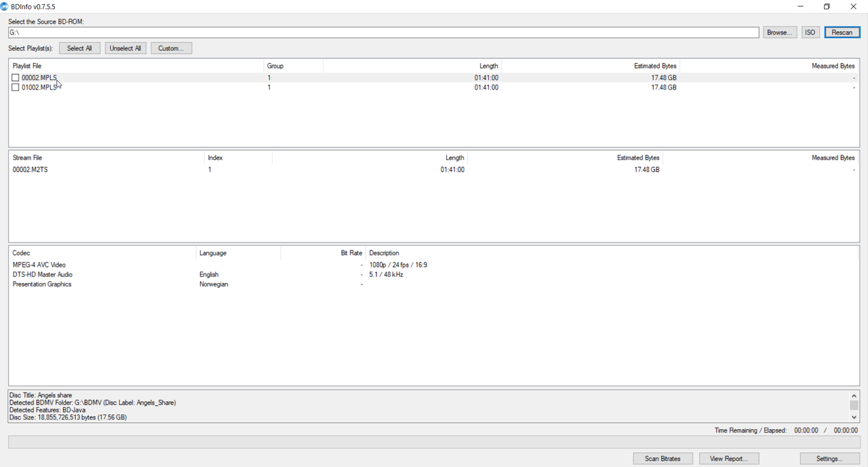Screen dimensions: 868x467
Task: Click playlist Estimated Bytes column header
Action: 591,66
